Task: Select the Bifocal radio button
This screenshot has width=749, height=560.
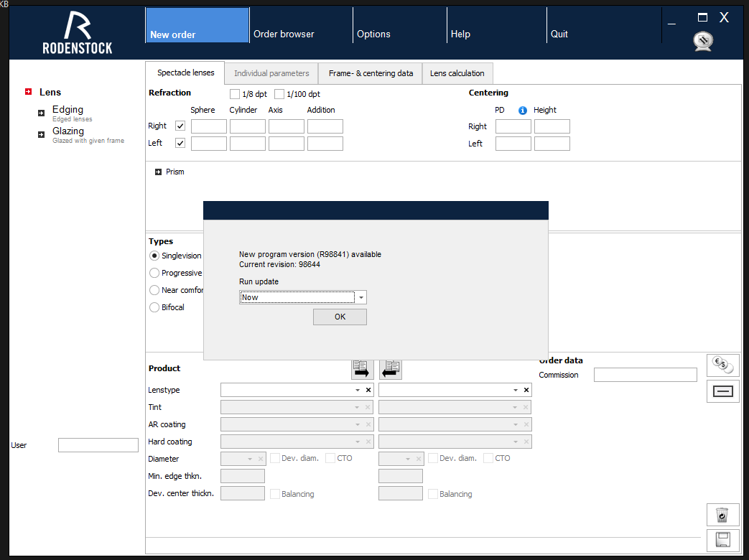Action: 154,307
